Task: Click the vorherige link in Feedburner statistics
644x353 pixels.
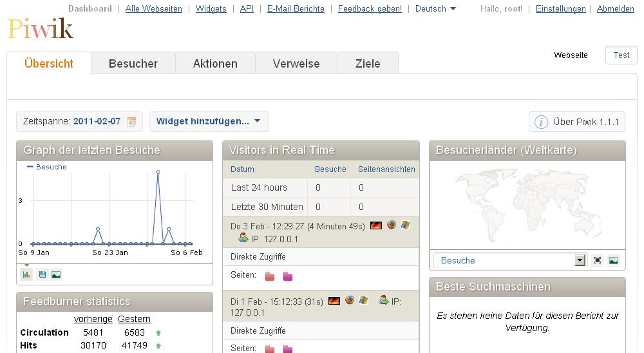Action: tap(93, 319)
